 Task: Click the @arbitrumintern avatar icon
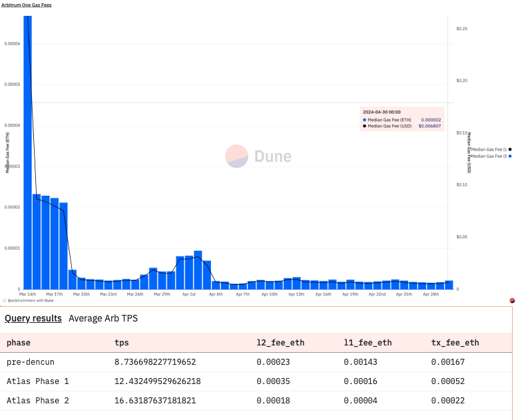point(4,300)
